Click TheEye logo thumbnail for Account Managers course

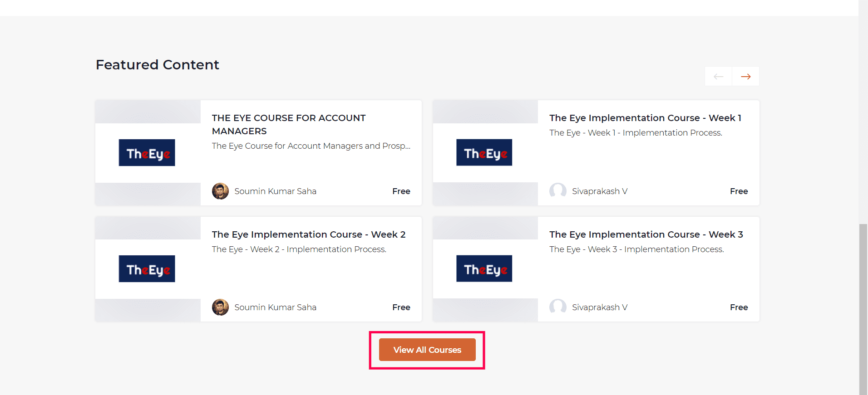[147, 153]
